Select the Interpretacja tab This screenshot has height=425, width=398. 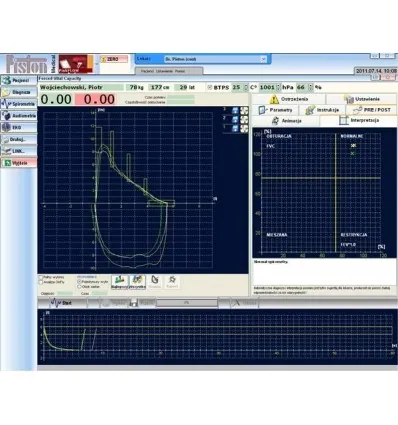(359, 120)
